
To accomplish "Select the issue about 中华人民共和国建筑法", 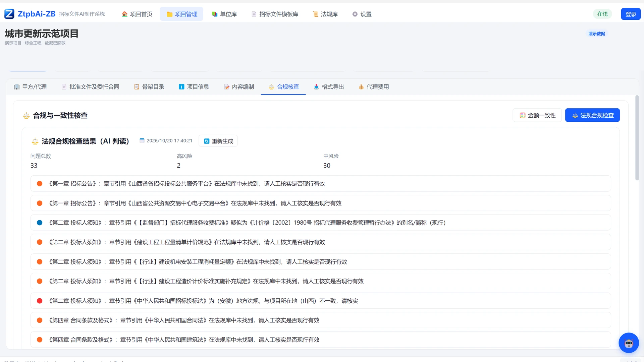I will tap(321, 340).
